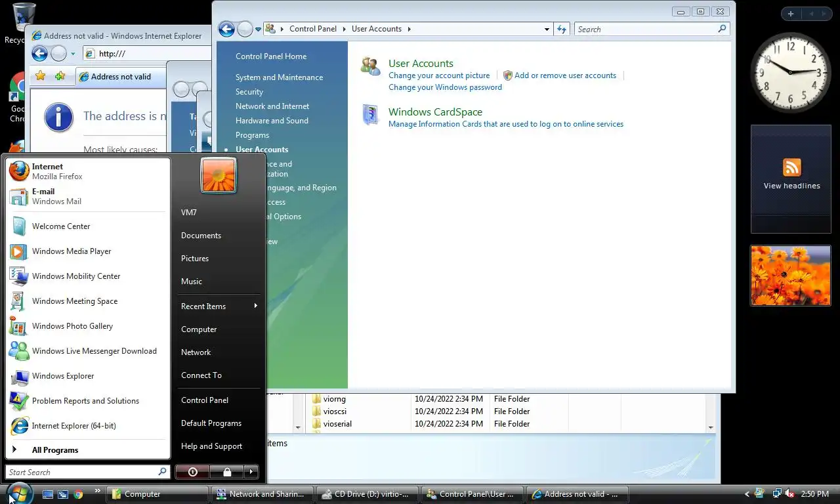Select Connect To in Start menu
Image resolution: width=840 pixels, height=504 pixels.
[219, 375]
